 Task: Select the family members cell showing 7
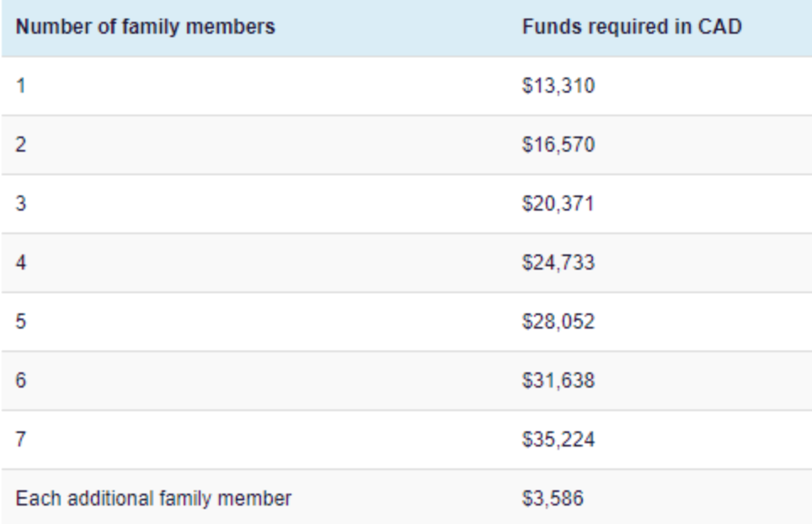(20, 439)
